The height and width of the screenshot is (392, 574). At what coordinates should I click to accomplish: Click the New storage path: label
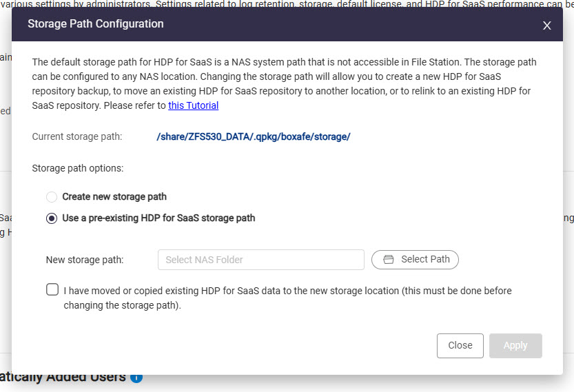tap(85, 260)
